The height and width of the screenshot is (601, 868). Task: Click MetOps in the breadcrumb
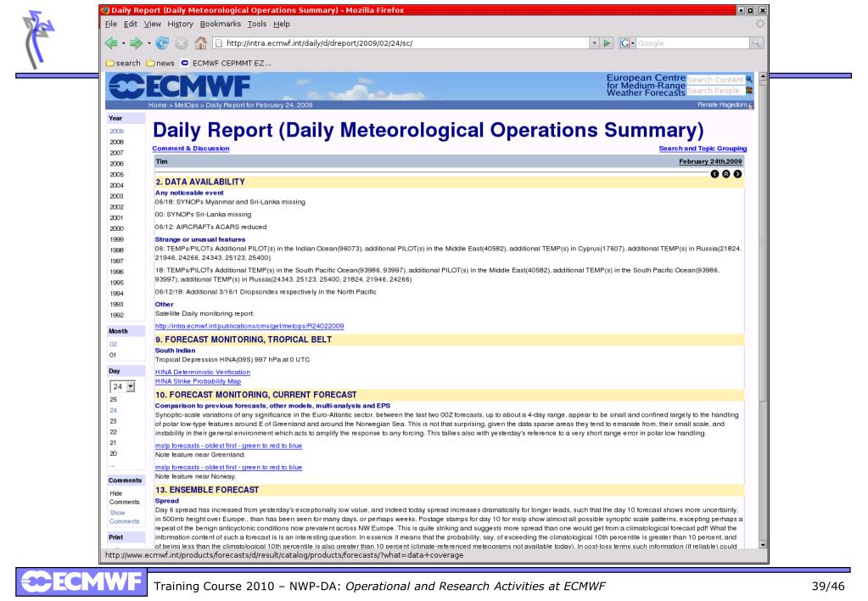click(x=186, y=105)
